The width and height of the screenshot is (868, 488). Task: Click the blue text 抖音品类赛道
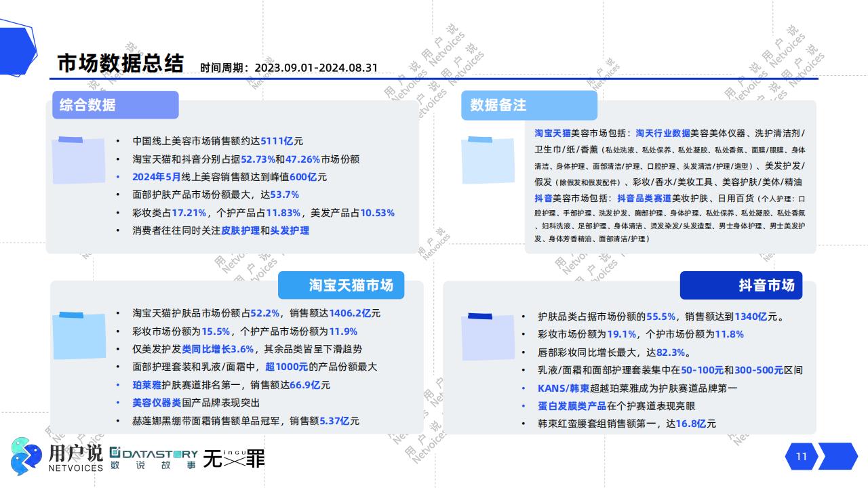(x=644, y=199)
